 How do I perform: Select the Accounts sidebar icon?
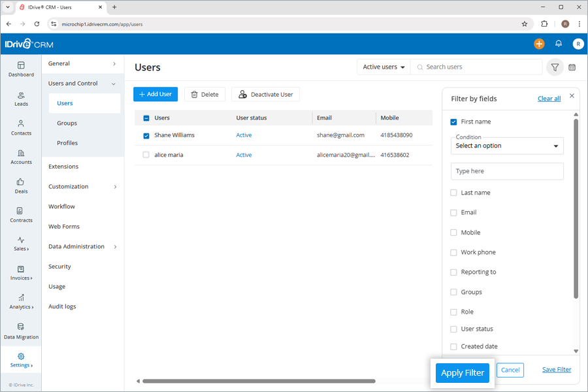[20, 157]
